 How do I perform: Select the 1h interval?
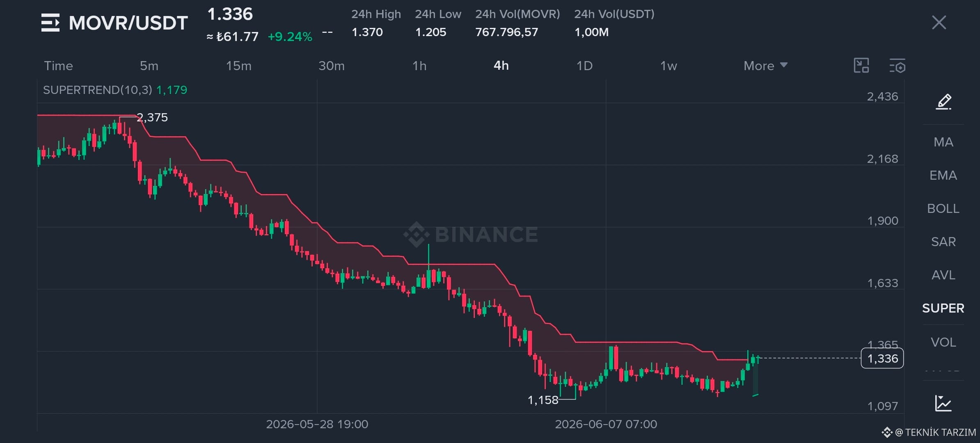[419, 66]
